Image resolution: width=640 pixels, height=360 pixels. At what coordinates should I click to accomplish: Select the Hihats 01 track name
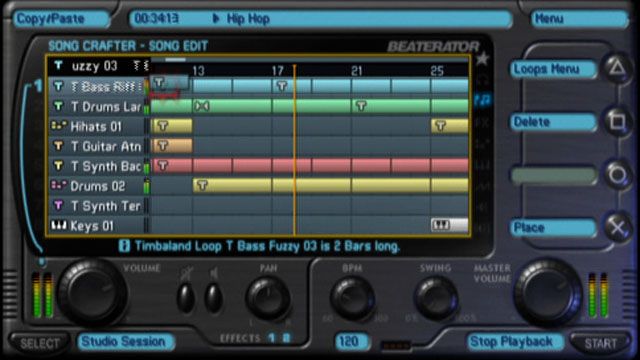coord(96,127)
